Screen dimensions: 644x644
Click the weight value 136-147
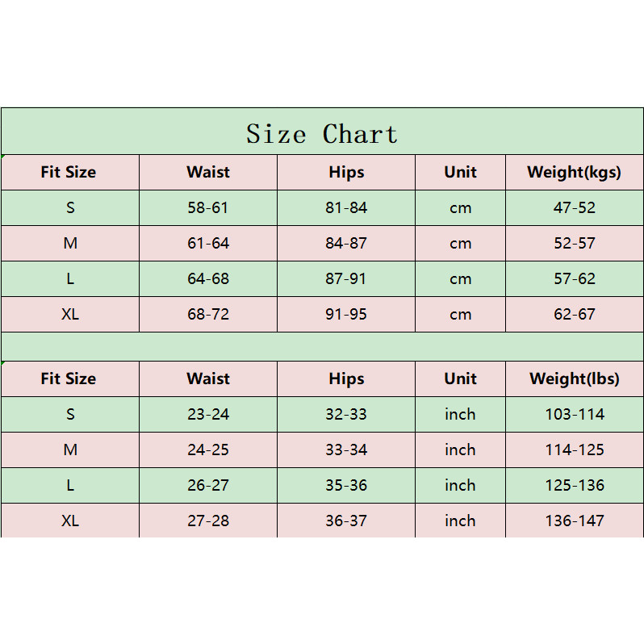click(x=575, y=521)
